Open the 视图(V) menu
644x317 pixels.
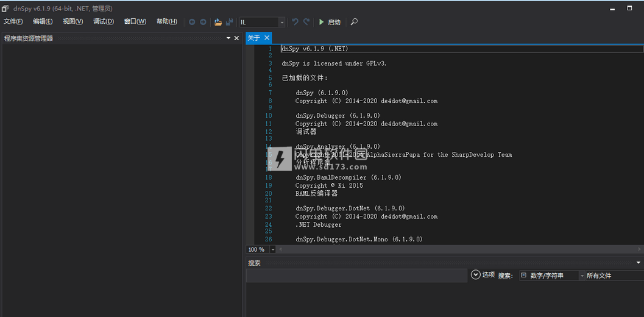[x=73, y=22]
